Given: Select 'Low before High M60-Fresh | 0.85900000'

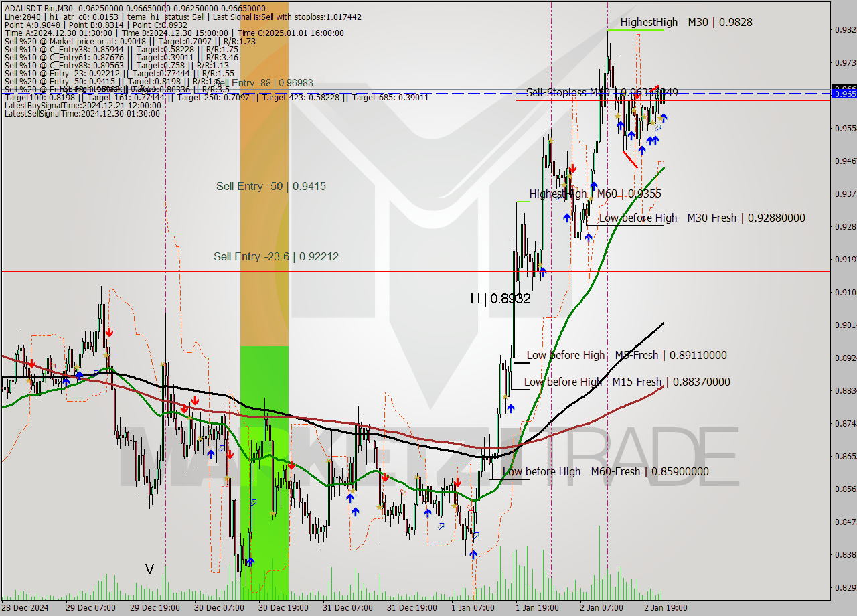Looking at the screenshot, I should 605,471.
